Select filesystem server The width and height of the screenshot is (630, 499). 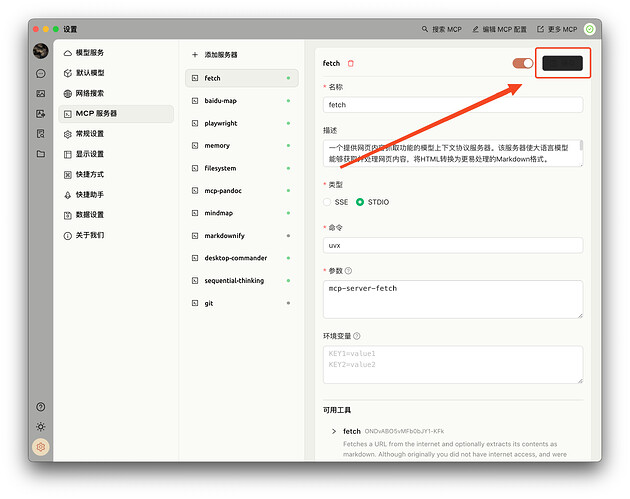click(241, 168)
